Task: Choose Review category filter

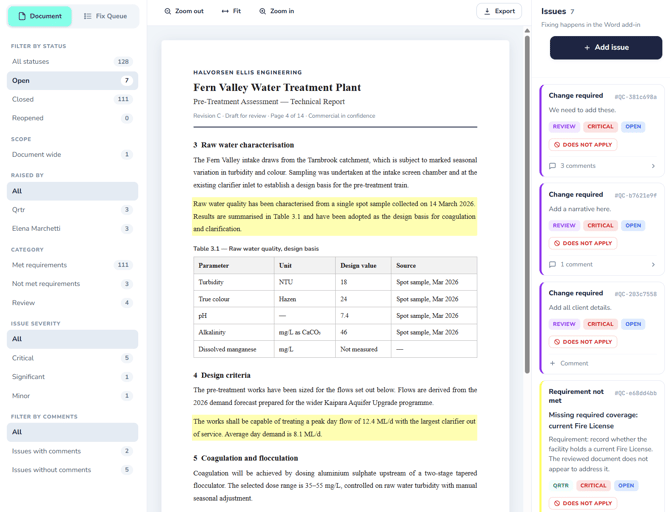Action: coord(72,303)
